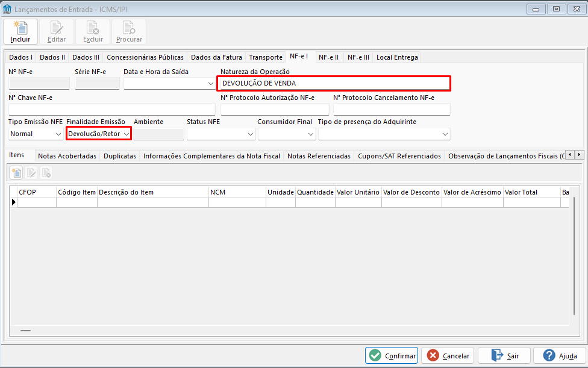Click the Cancelar button
This screenshot has width=588, height=368.
tap(448, 355)
